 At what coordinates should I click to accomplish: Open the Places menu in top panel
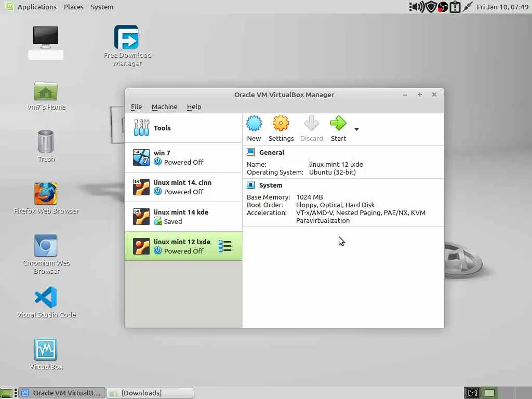[x=74, y=7]
